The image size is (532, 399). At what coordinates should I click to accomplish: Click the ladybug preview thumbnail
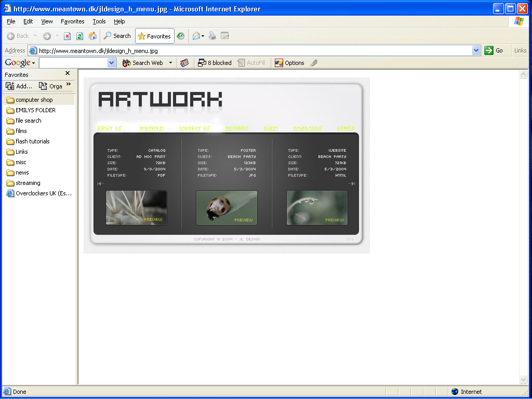(x=227, y=207)
